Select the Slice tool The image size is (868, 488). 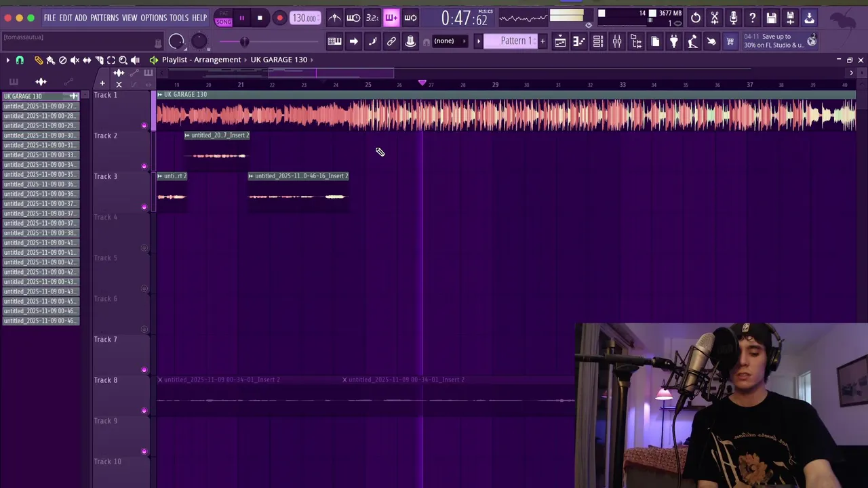point(100,60)
